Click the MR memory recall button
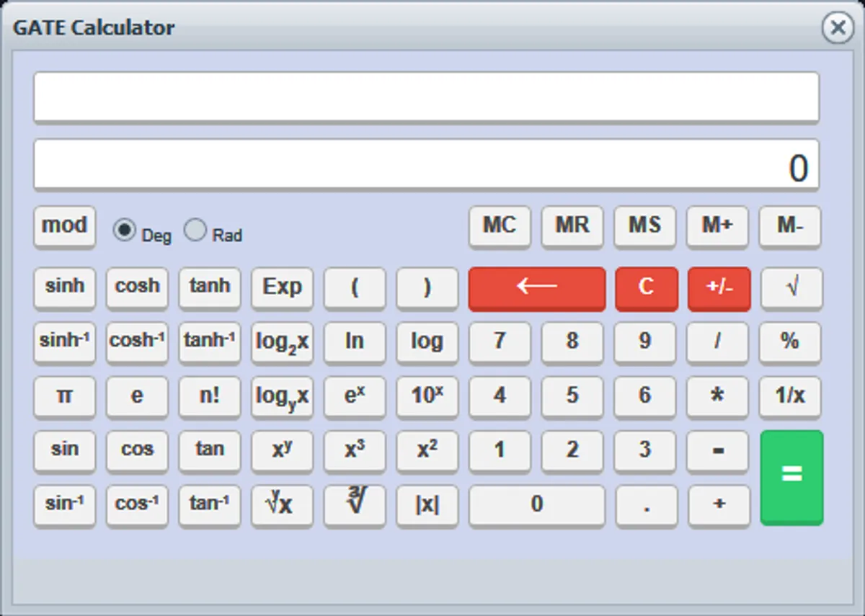This screenshot has width=865, height=616. click(572, 227)
